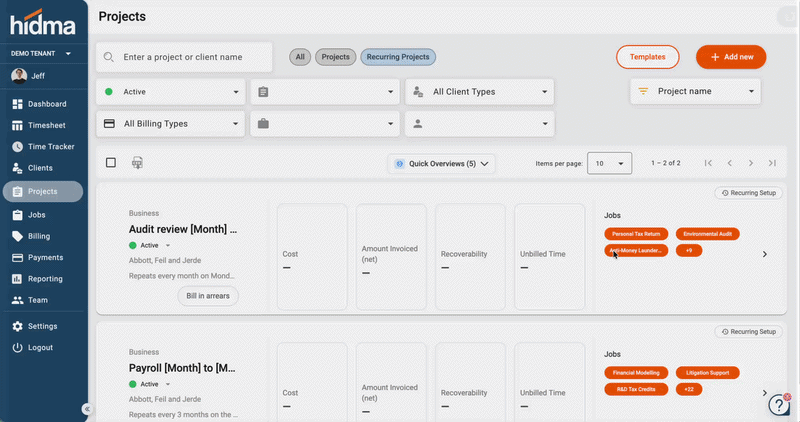
Task: Open the Active status filter dropdown
Action: (x=170, y=92)
